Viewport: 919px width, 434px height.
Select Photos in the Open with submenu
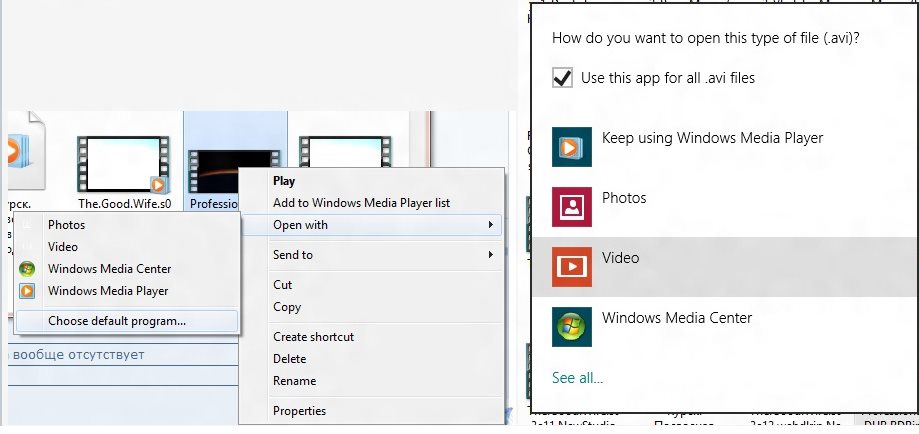click(x=66, y=225)
